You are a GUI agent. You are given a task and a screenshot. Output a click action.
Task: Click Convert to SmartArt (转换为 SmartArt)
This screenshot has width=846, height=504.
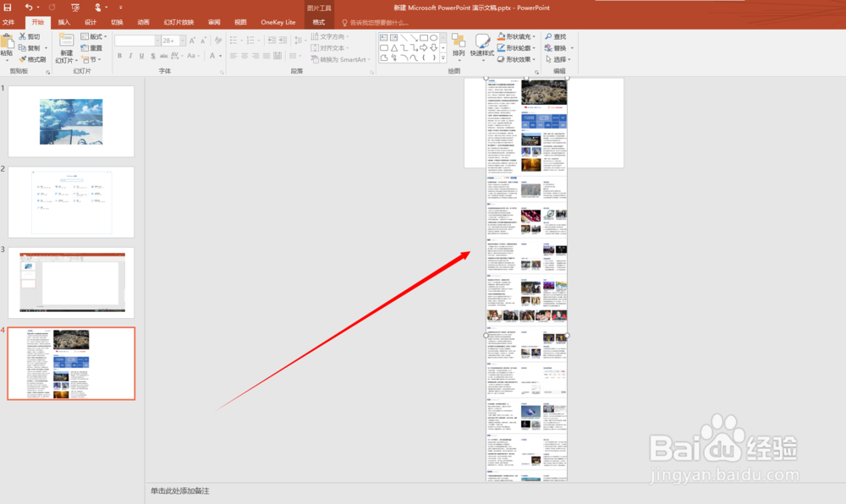tap(341, 59)
